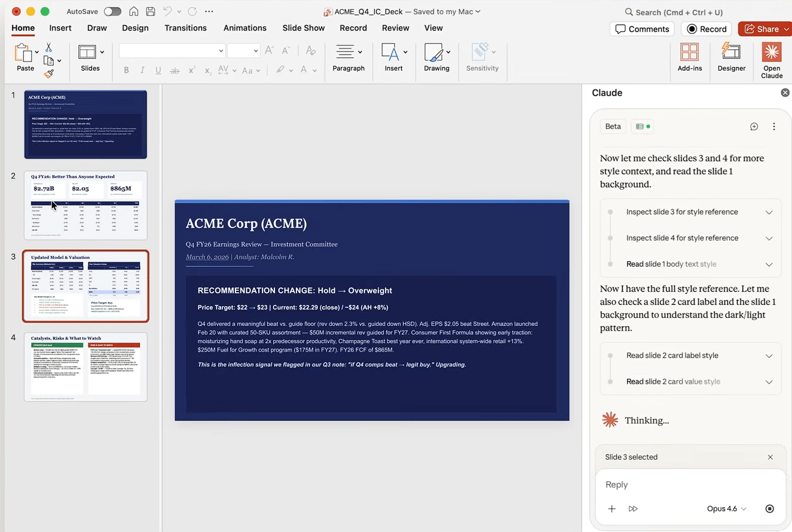
Task: Expand 'Inspect slide 3 for style reference' step
Action: point(769,212)
